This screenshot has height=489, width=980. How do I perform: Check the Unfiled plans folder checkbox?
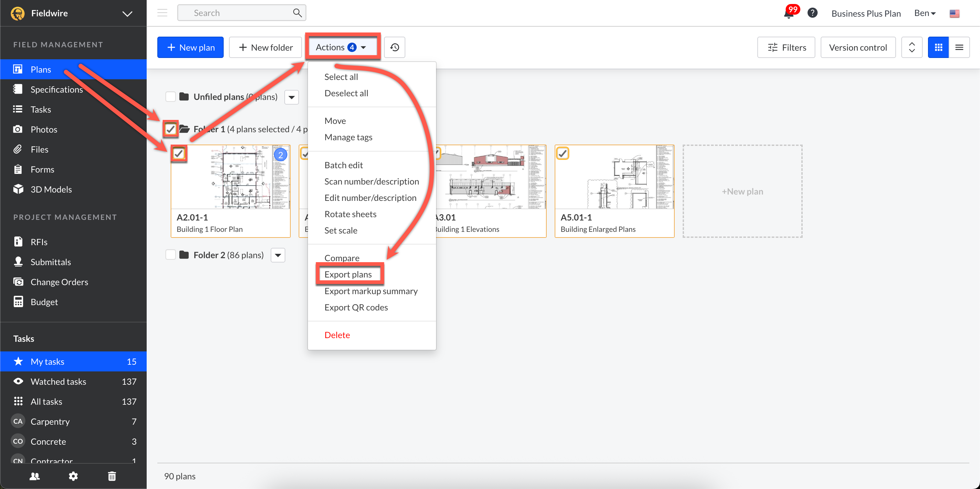coord(170,97)
